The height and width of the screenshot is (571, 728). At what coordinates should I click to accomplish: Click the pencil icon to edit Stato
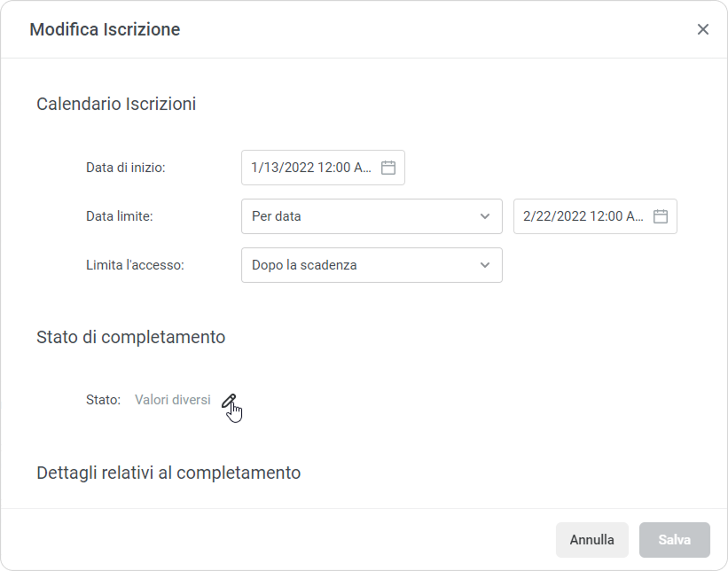click(229, 401)
